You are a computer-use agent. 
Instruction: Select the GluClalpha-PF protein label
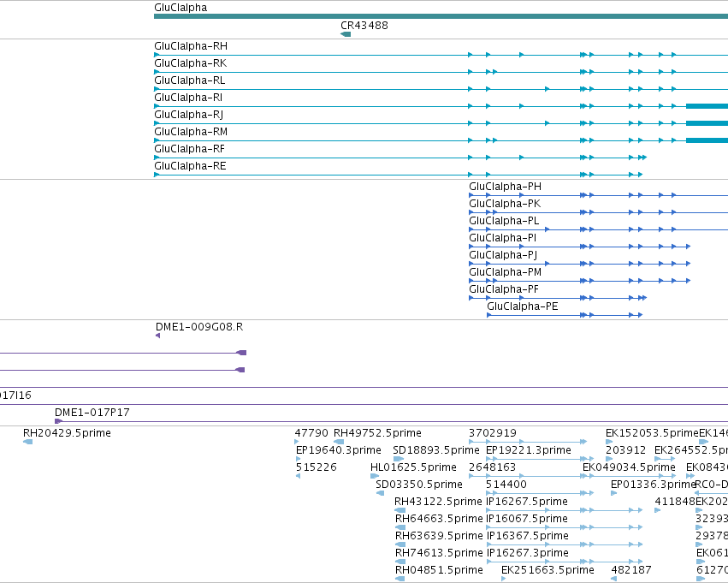point(504,290)
